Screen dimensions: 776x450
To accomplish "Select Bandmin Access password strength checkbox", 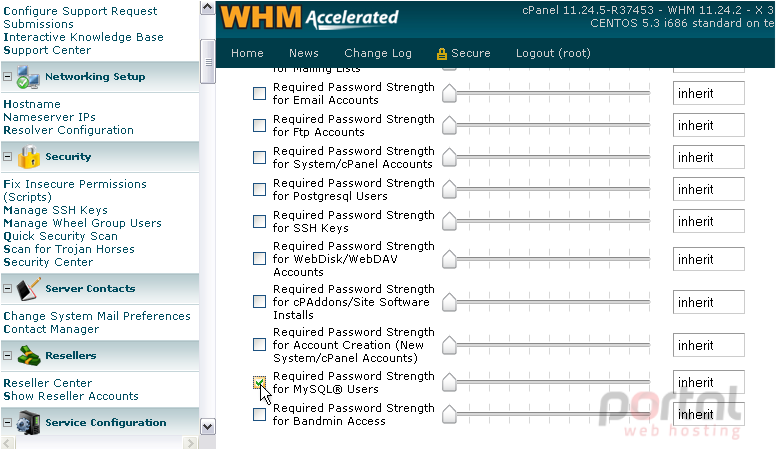I will click(x=259, y=414).
